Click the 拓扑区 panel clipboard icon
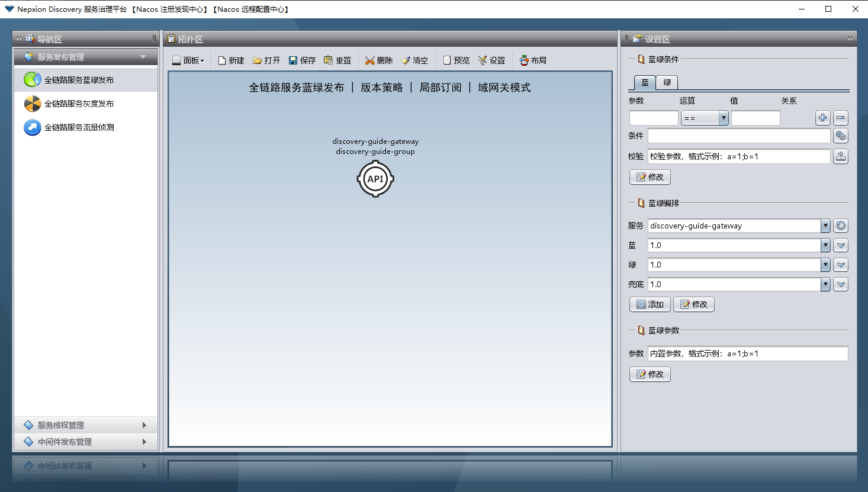This screenshot has width=868, height=492. pyautogui.click(x=171, y=38)
